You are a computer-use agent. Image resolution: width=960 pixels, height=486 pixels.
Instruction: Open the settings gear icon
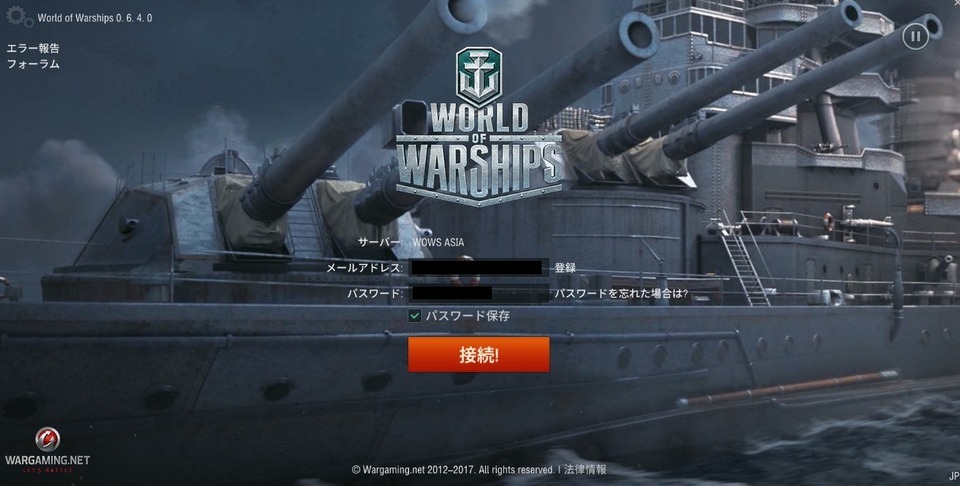tap(19, 17)
